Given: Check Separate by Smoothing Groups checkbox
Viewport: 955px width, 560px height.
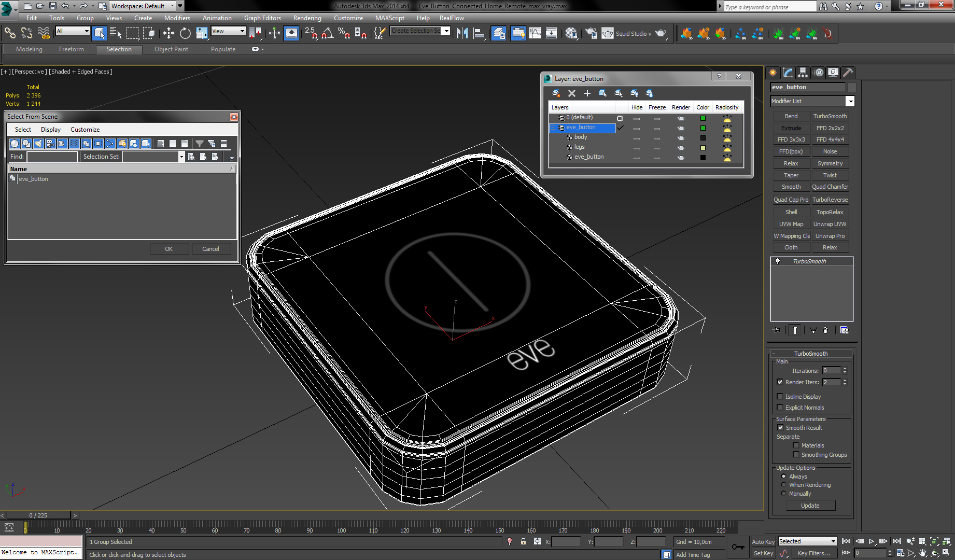Looking at the screenshot, I should pyautogui.click(x=796, y=455).
